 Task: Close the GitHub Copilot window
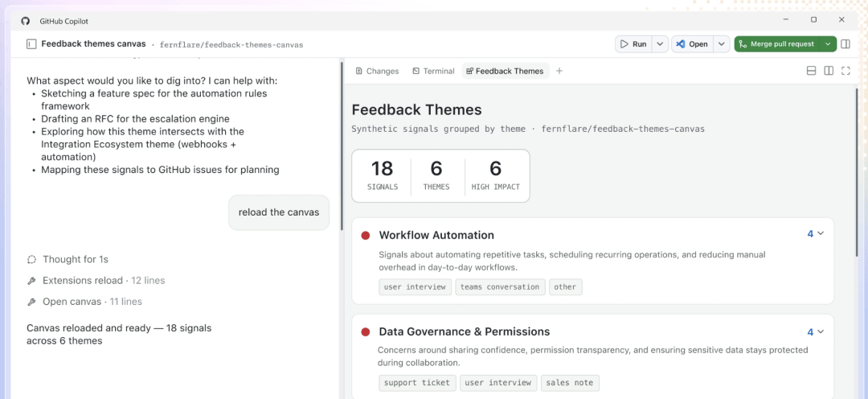point(841,20)
